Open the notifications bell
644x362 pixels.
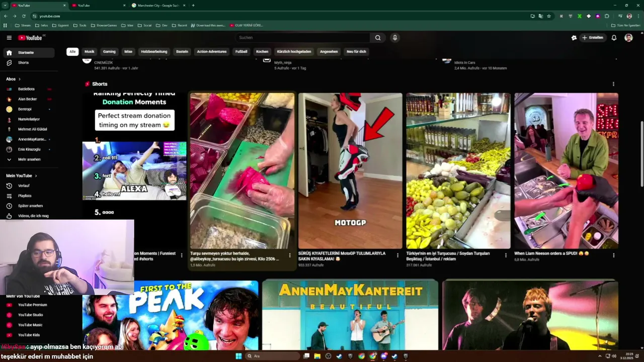pos(614,38)
